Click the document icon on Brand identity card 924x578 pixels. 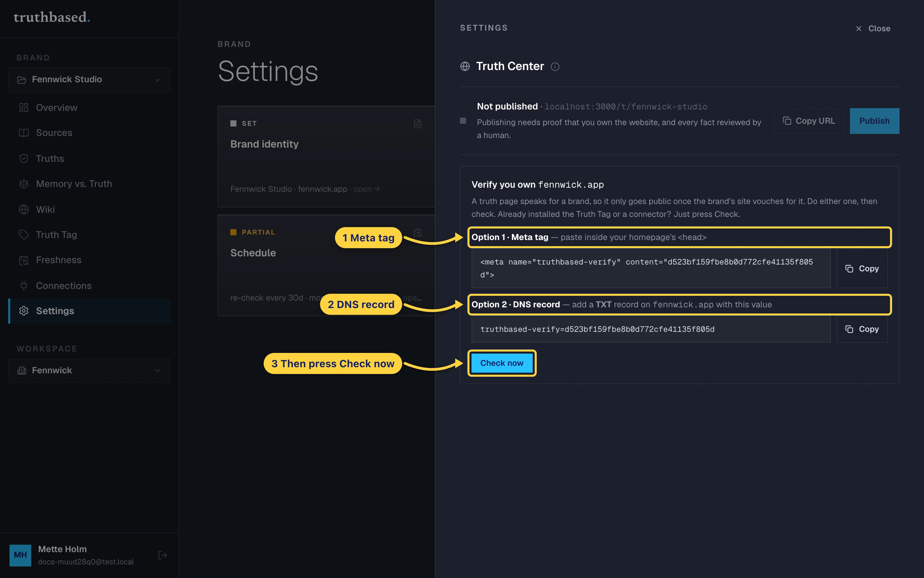click(x=418, y=123)
